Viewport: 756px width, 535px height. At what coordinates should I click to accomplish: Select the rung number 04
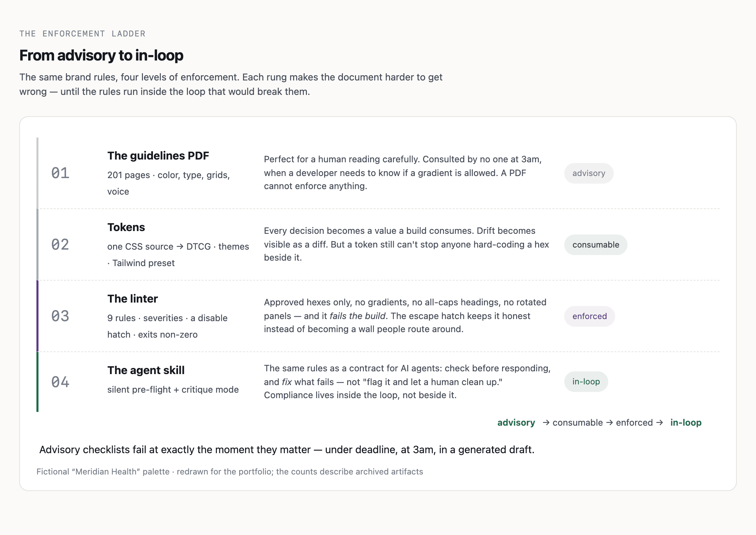pos(60,382)
